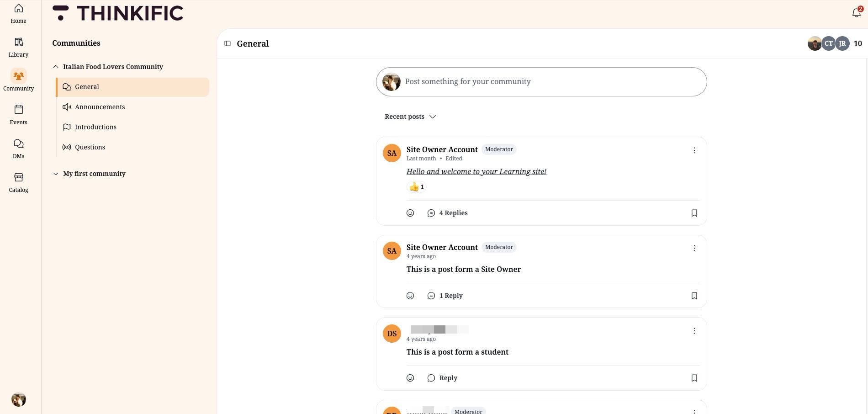Screen dimensions: 868x414
Task: Open the 'Hello and welcome' post link
Action: click(476, 171)
